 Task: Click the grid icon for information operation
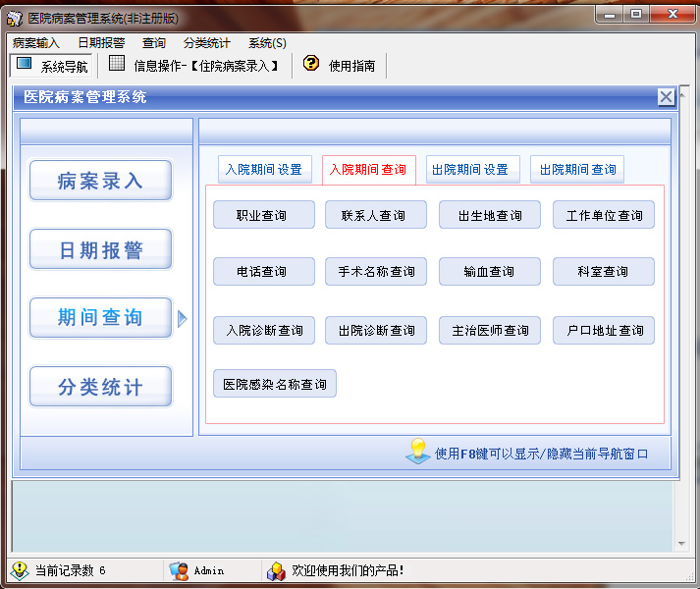117,63
